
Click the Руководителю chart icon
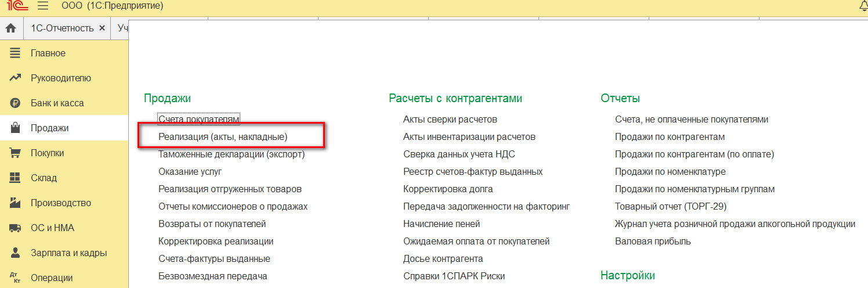(15, 78)
